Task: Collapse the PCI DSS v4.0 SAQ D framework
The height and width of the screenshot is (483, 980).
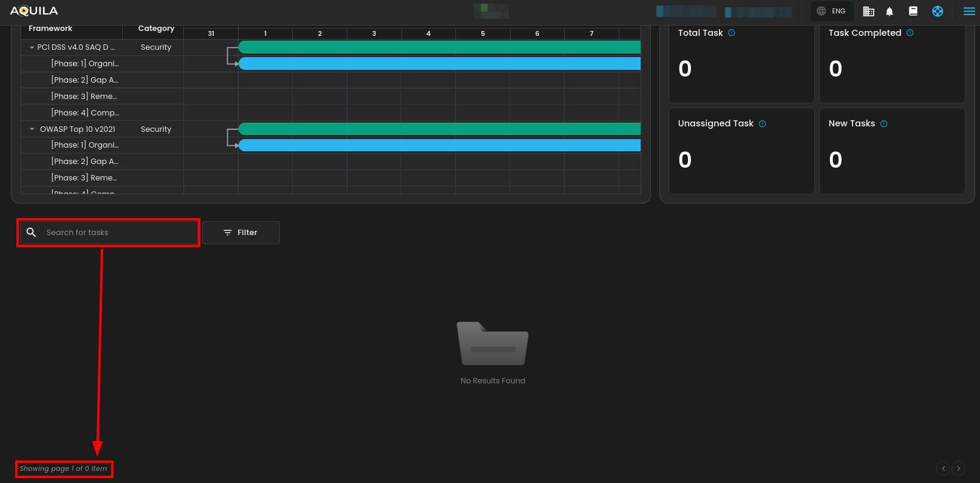Action: point(32,47)
